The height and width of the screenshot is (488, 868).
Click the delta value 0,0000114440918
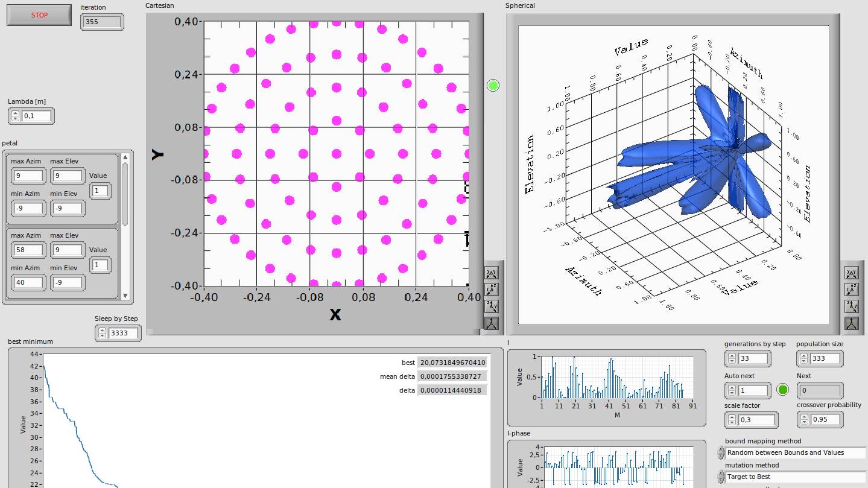coord(452,390)
